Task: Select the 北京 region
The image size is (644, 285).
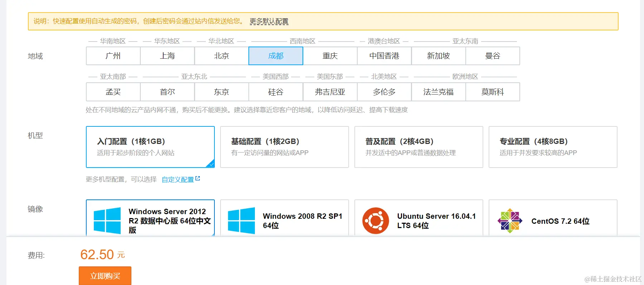Action: point(222,56)
